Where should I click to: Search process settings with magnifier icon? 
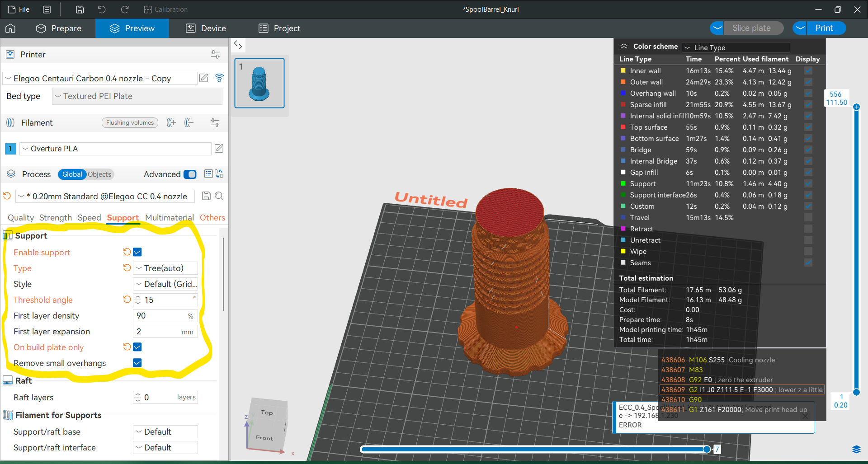219,196
